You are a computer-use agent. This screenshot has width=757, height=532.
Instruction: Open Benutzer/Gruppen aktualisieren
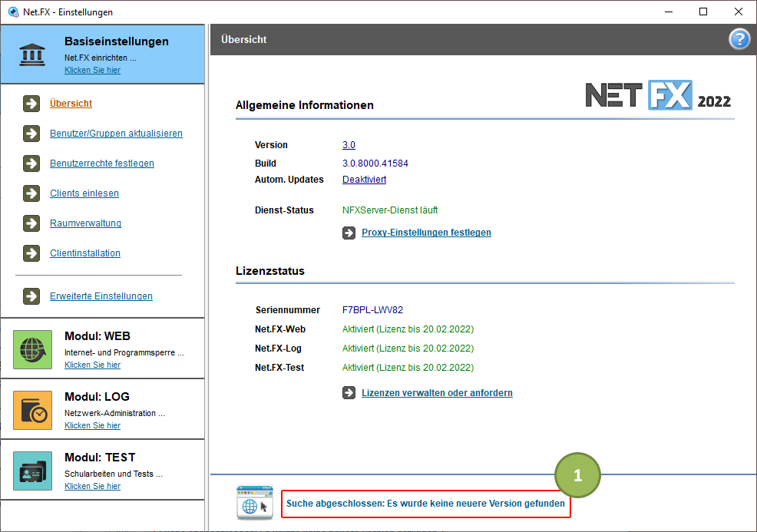point(117,134)
